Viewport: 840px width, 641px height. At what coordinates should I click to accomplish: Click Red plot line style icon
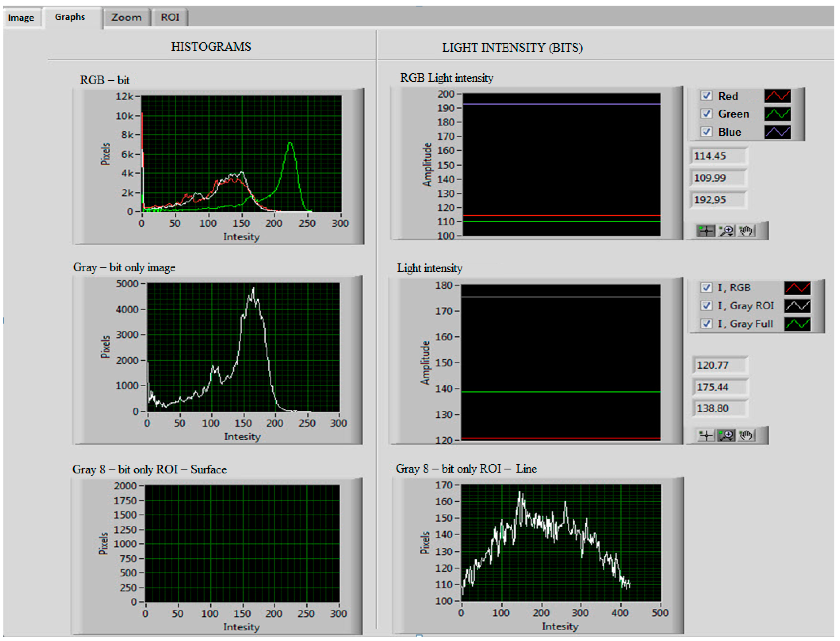(777, 96)
